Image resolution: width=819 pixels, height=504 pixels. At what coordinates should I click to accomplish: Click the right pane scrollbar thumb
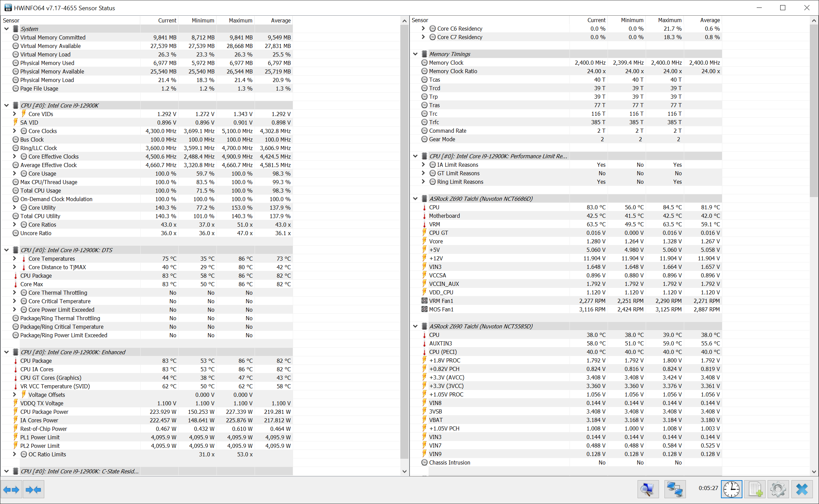[x=814, y=111]
